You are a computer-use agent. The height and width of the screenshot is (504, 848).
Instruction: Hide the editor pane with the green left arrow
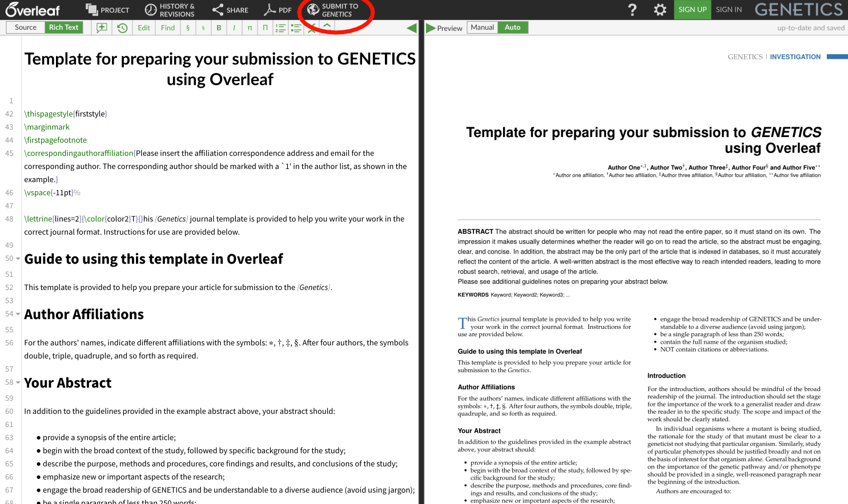click(411, 28)
